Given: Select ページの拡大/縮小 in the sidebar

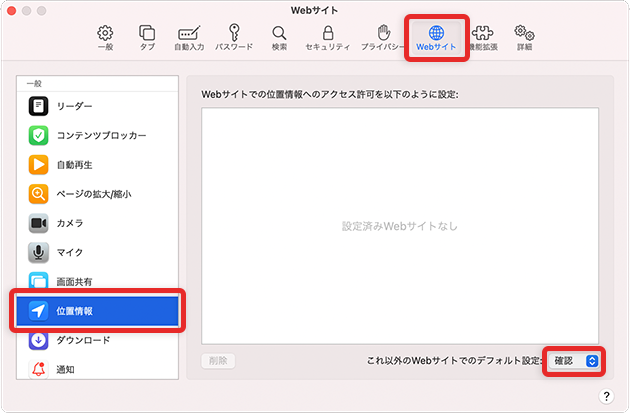Looking at the screenshot, I should (x=97, y=194).
